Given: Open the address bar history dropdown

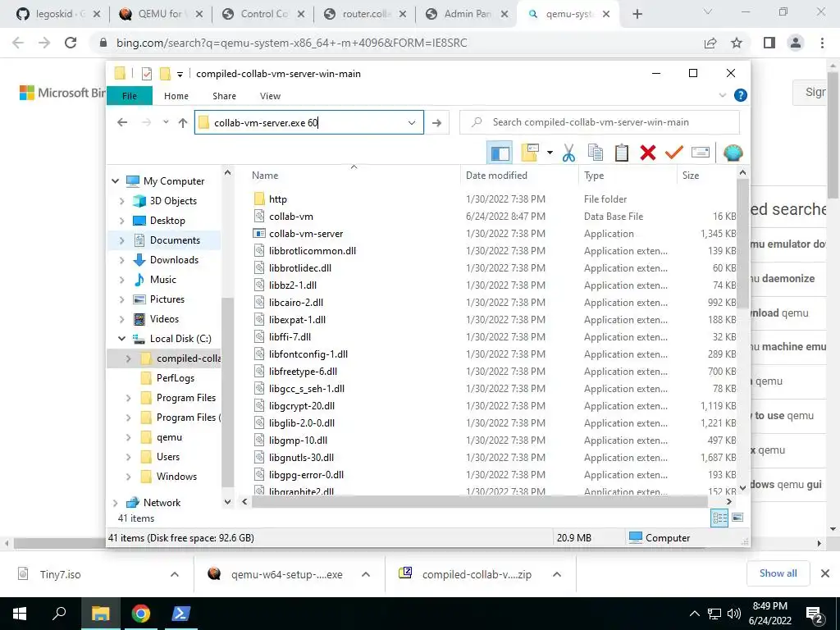Looking at the screenshot, I should click(x=412, y=123).
